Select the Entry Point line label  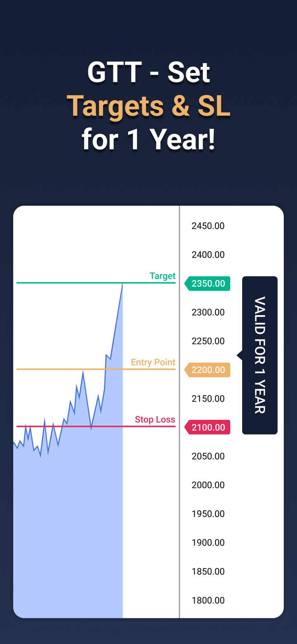[x=153, y=362]
